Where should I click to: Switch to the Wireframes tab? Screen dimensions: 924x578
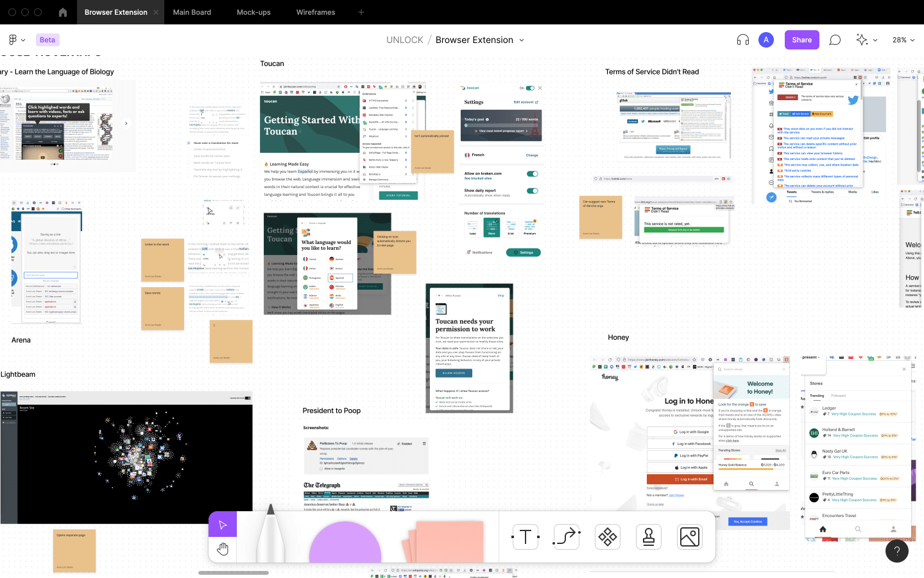click(x=316, y=12)
